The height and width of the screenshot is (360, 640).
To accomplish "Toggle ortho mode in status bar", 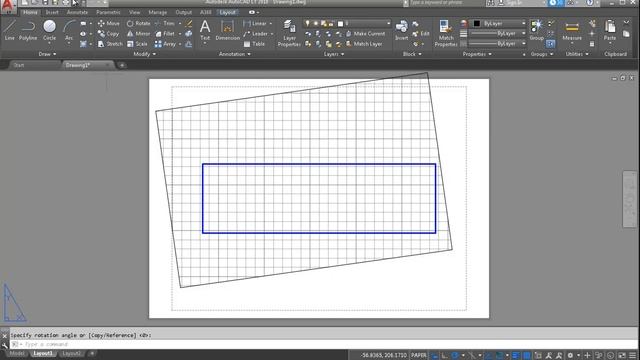I will (x=445, y=356).
